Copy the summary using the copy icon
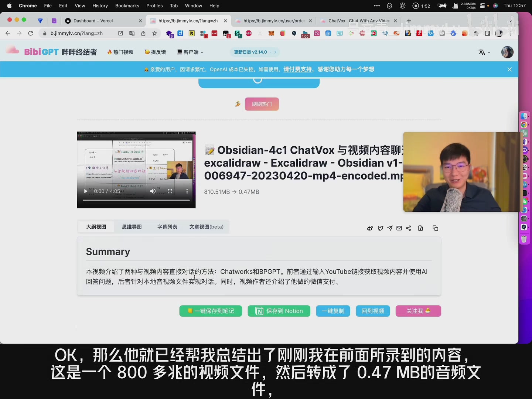This screenshot has width=532, height=399. tap(435, 228)
